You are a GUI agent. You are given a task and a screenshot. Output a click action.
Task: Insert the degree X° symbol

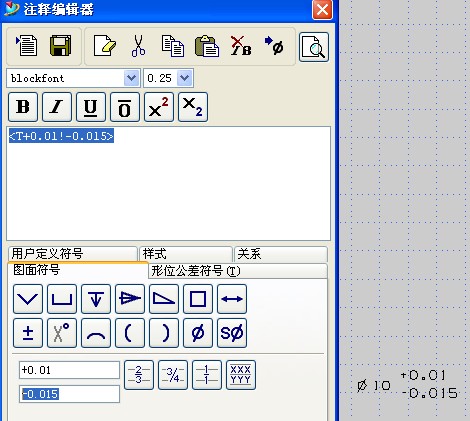(62, 333)
